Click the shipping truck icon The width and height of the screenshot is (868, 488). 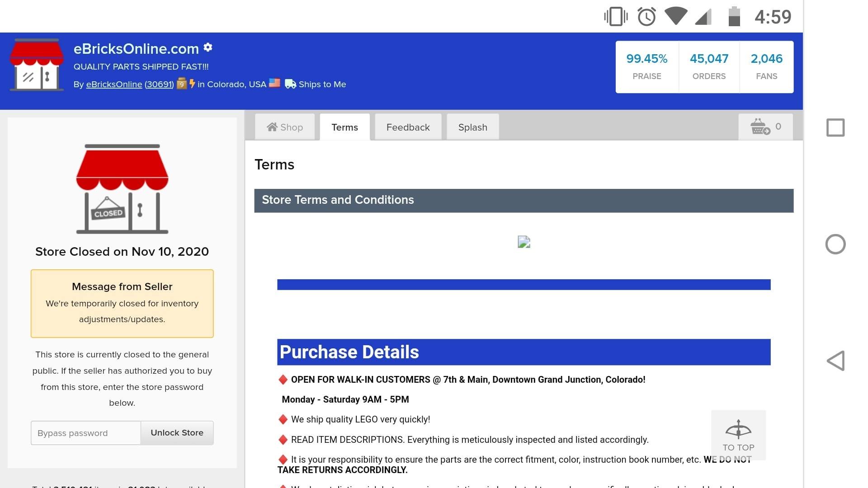(x=290, y=84)
